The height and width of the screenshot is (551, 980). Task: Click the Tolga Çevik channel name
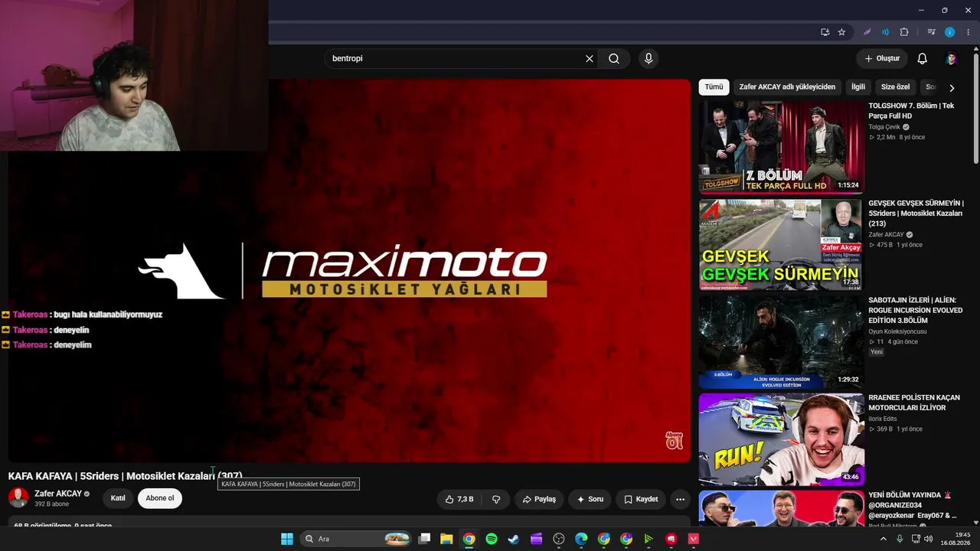[x=886, y=127]
